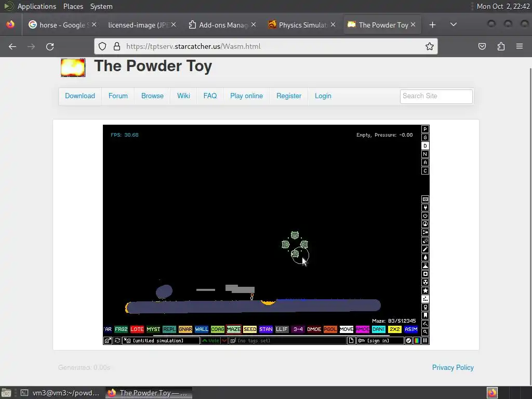532x399 pixels.
Task: Click the Search Site input field
Action: pyautogui.click(x=436, y=96)
